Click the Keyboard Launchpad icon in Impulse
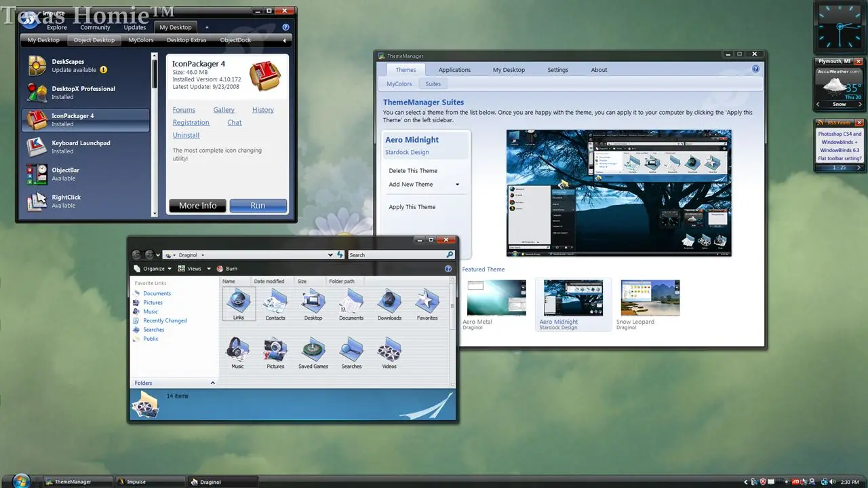The height and width of the screenshot is (488, 868). click(x=37, y=147)
